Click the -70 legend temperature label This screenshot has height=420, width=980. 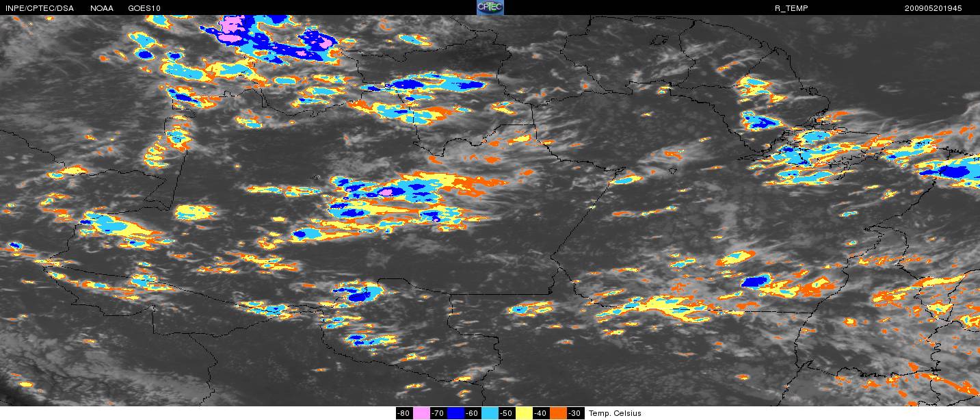[x=438, y=413]
